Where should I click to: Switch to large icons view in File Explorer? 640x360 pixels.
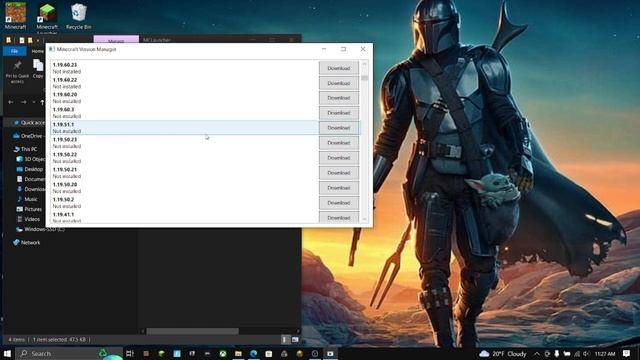(295, 340)
